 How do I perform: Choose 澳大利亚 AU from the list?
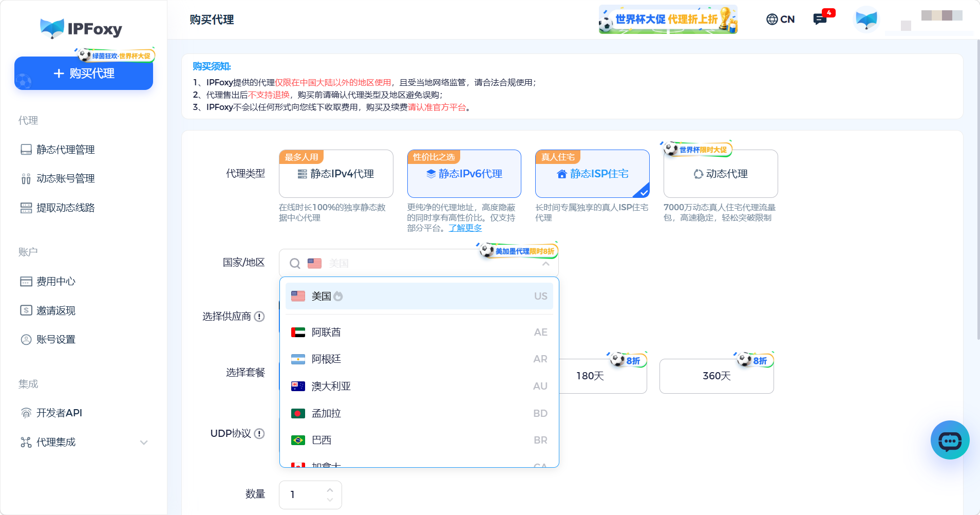(419, 386)
